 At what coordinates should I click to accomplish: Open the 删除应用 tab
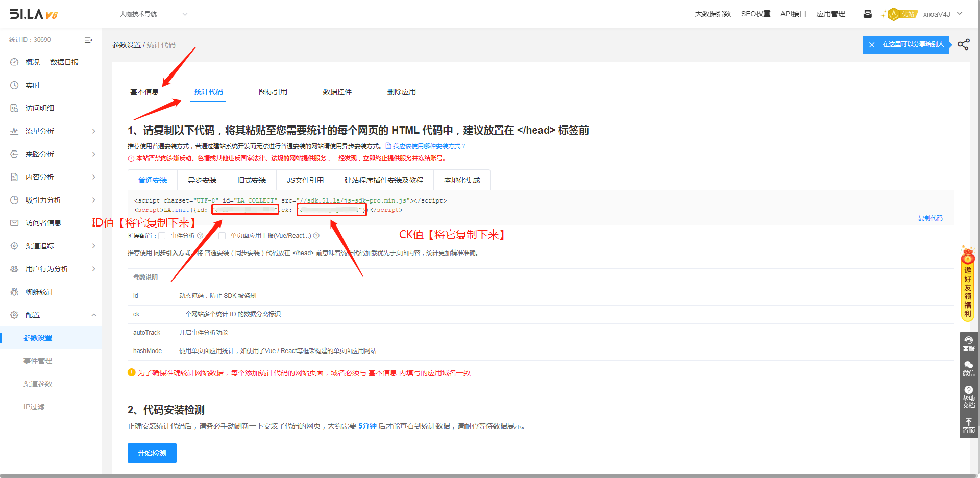(402, 92)
